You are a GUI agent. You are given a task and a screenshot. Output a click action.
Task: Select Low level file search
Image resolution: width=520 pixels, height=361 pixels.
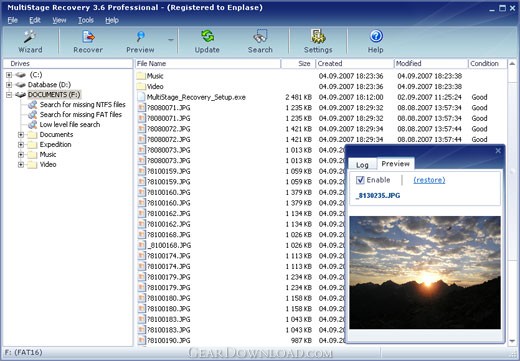point(70,125)
